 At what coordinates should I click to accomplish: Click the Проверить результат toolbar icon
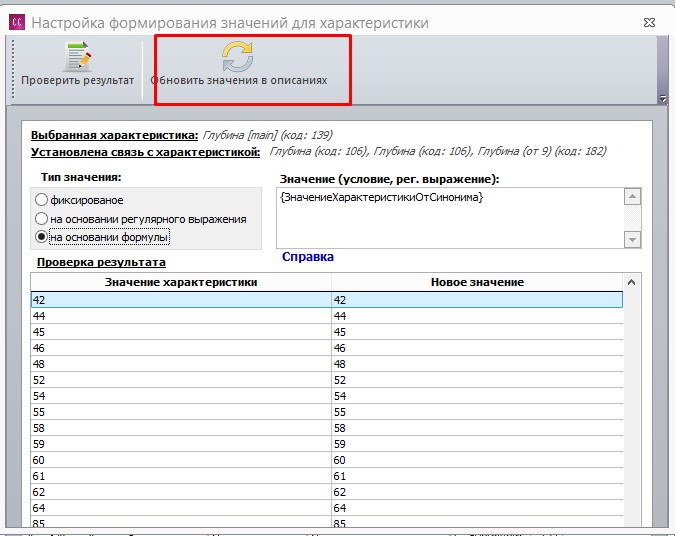(x=78, y=56)
